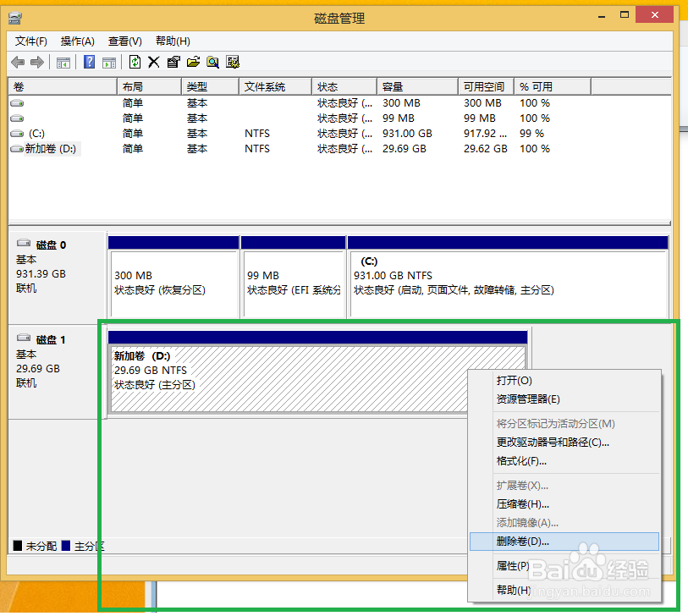Open the 文件(F) menu
The height and width of the screenshot is (616, 688).
30,39
